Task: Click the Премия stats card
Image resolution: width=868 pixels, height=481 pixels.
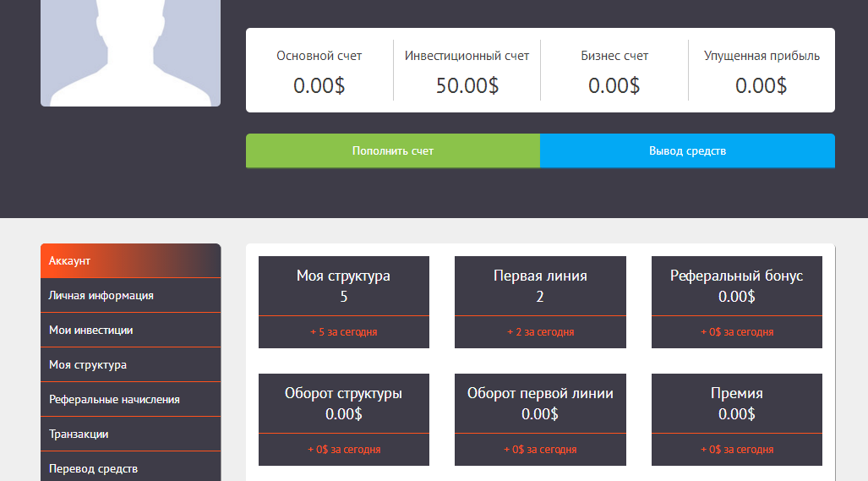Action: [736, 418]
